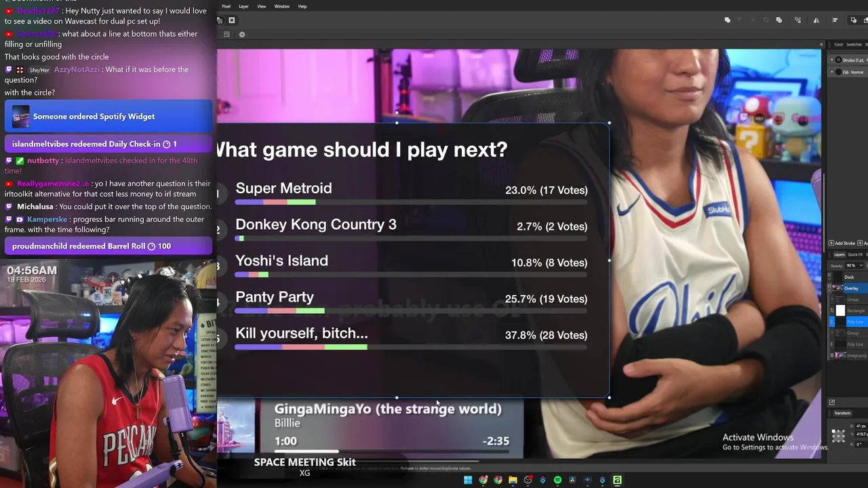Click the flip horizontal triangle icon
Image resolution: width=868 pixels, height=488 pixels.
tap(816, 20)
